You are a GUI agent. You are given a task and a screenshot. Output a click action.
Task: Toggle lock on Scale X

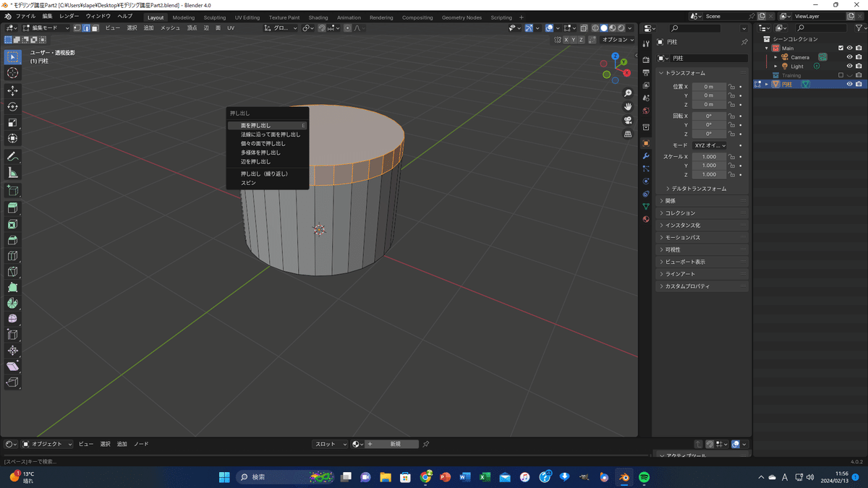732,157
